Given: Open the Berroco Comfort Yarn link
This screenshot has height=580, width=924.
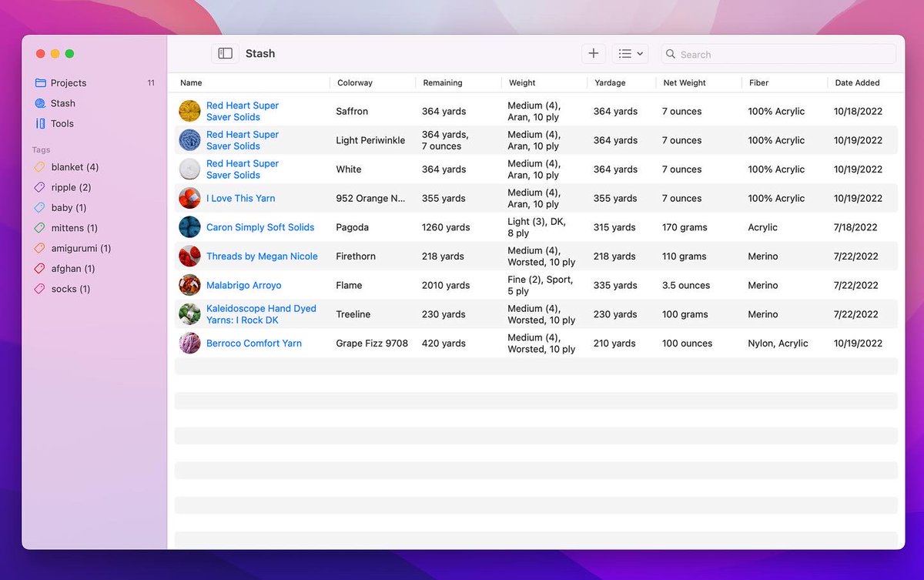Looking at the screenshot, I should click(254, 343).
